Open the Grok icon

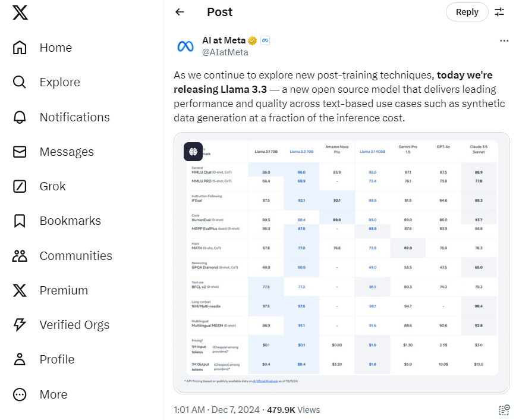tap(20, 186)
